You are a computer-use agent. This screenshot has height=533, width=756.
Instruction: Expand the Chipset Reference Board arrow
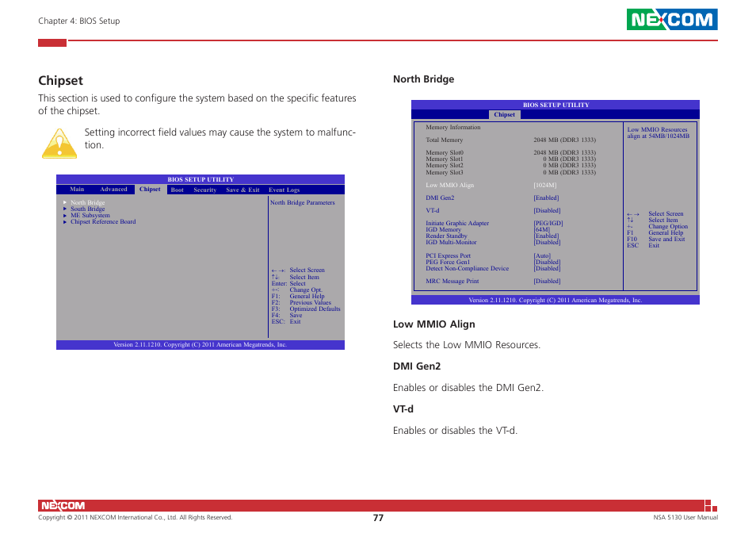[65, 222]
